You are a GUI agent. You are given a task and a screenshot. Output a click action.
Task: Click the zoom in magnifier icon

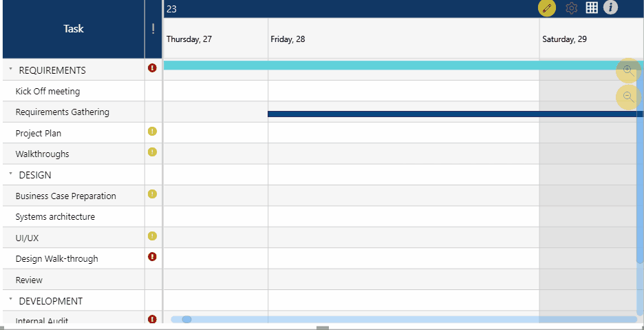(x=628, y=70)
